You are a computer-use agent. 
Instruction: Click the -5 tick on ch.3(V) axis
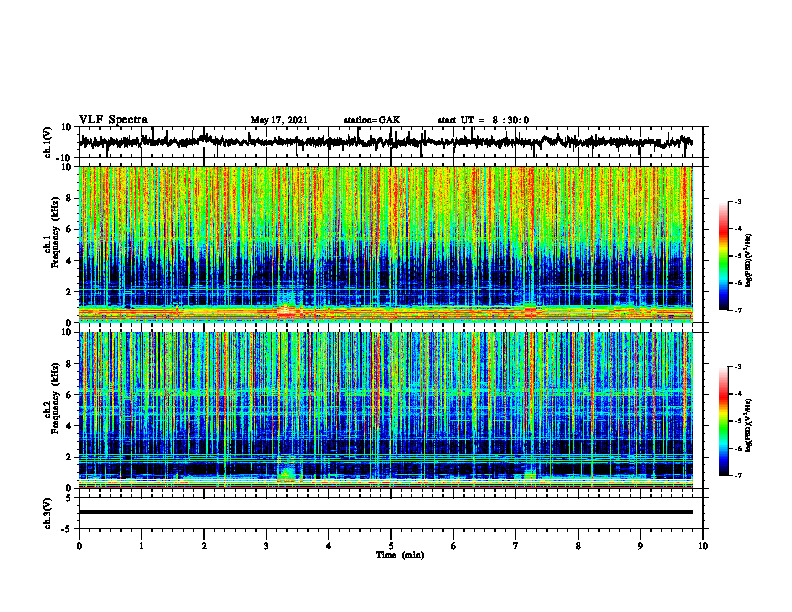67,529
